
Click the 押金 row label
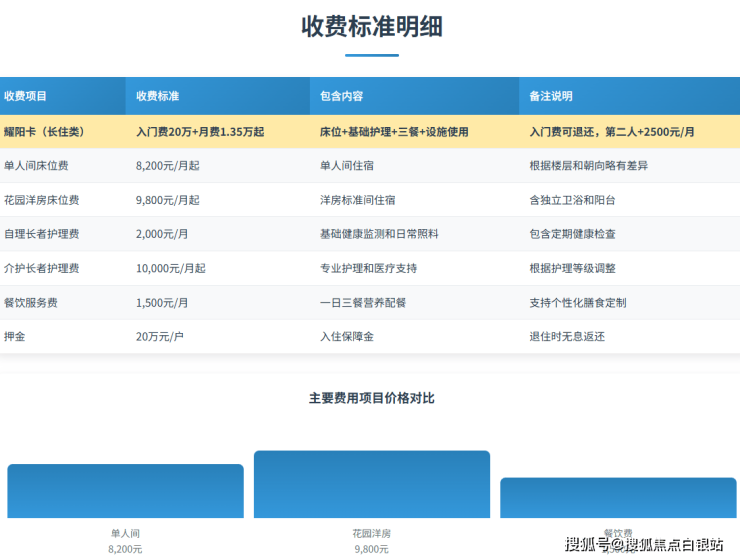(x=14, y=336)
